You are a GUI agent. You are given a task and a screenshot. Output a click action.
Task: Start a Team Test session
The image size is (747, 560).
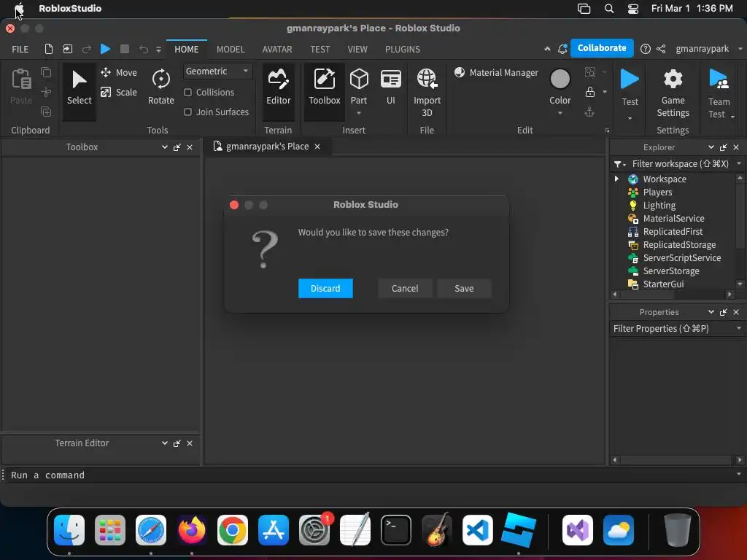coord(719,93)
